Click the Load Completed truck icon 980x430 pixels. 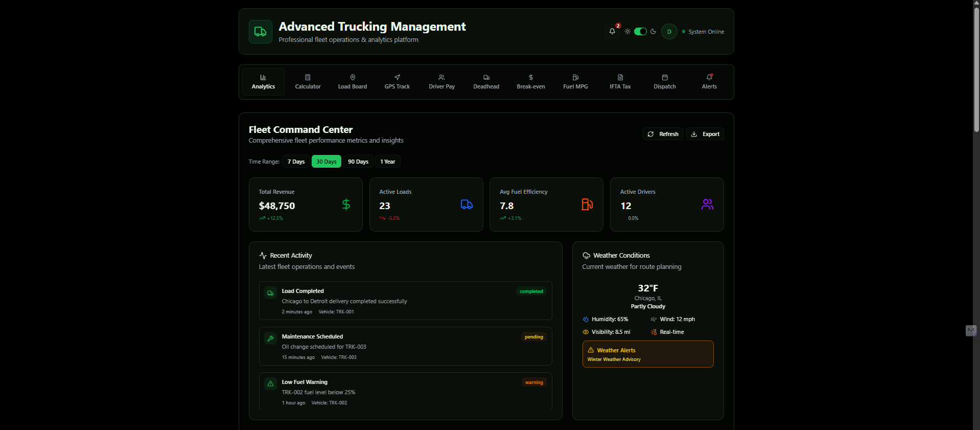click(270, 293)
